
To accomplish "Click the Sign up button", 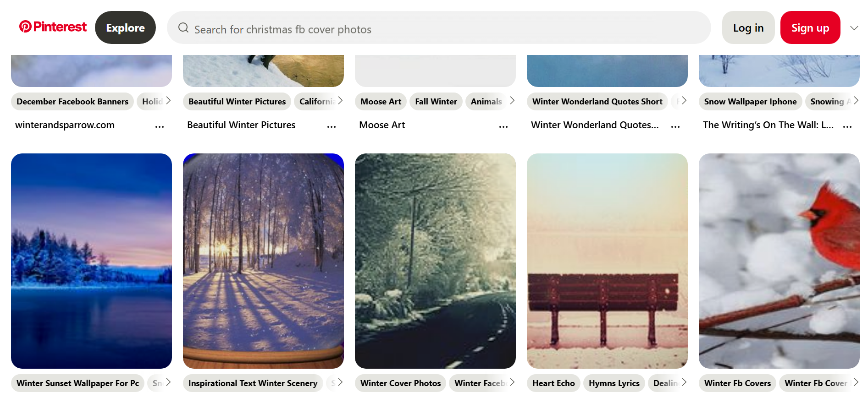I will click(810, 27).
